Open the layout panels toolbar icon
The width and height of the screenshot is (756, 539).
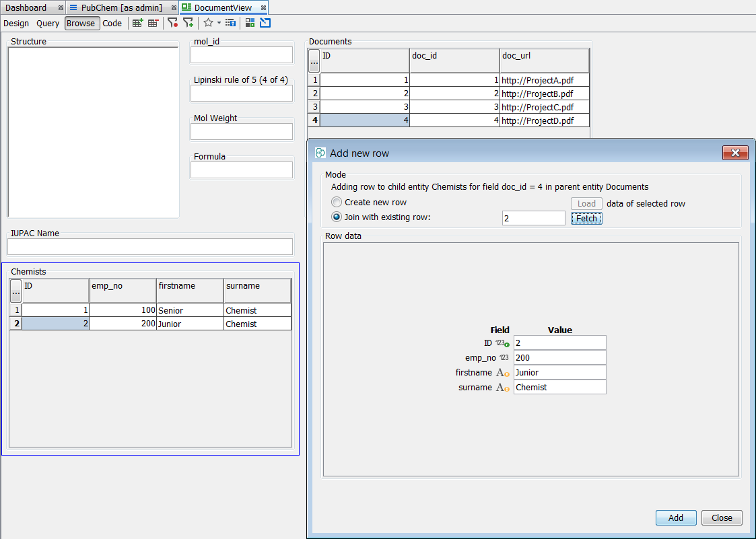(250, 22)
